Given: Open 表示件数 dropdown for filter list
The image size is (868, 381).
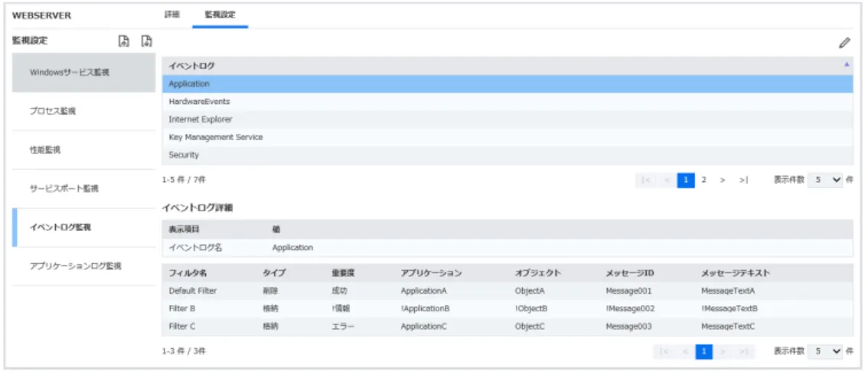Looking at the screenshot, I should (825, 352).
